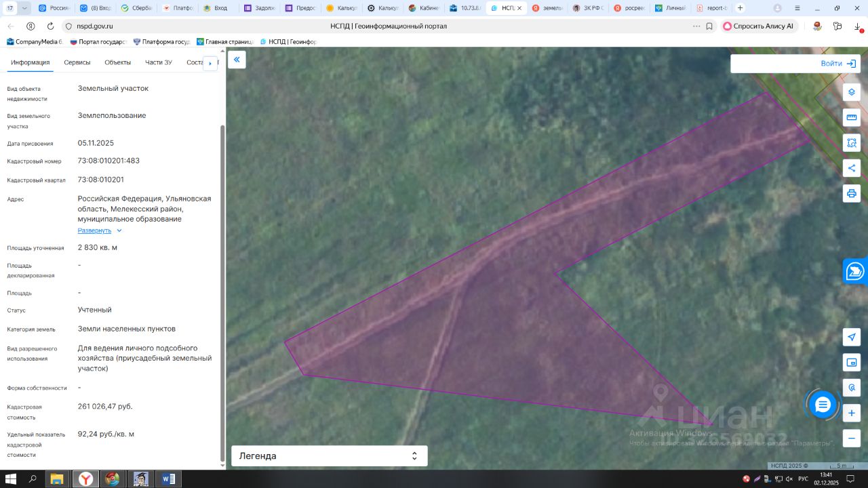Click the РУС language indicator
The height and width of the screenshot is (488, 868).
coord(803,479)
